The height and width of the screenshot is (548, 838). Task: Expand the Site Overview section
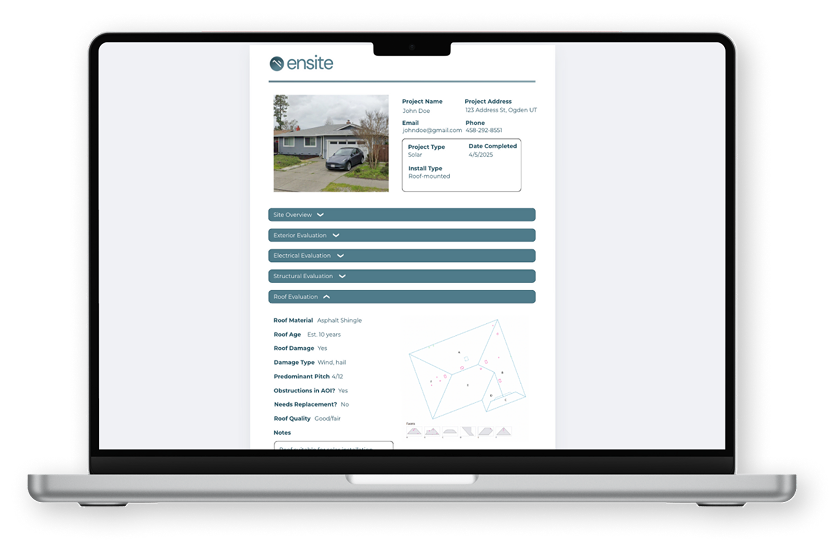click(x=401, y=215)
